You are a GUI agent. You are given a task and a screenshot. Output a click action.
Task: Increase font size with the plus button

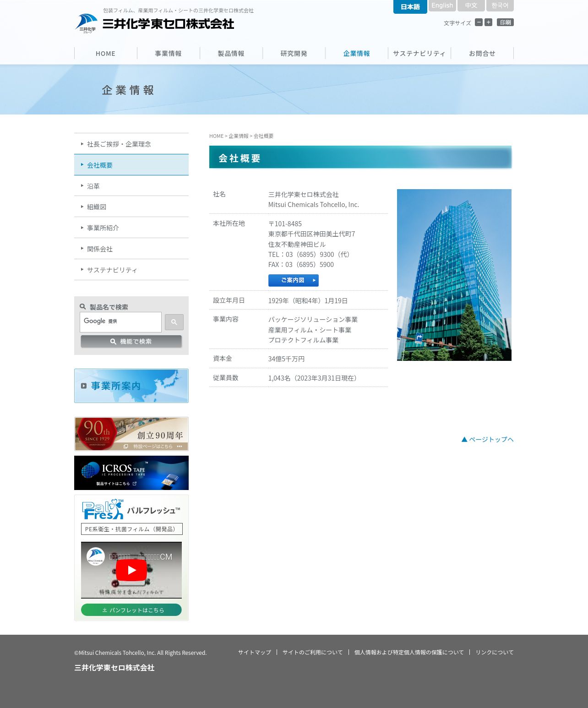pyautogui.click(x=488, y=22)
